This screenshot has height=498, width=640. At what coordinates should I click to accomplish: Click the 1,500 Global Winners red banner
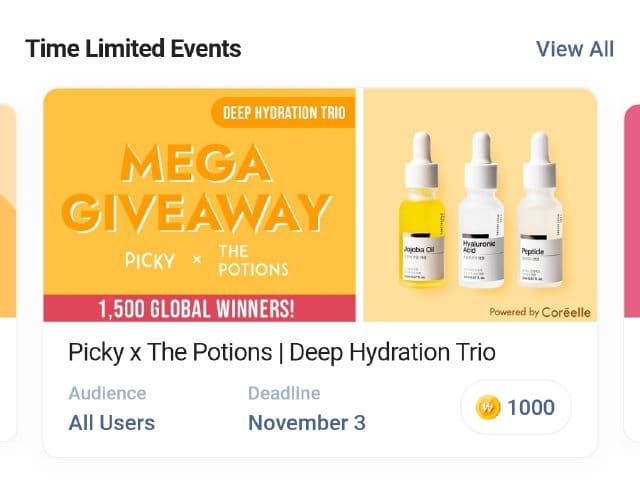tap(200, 309)
